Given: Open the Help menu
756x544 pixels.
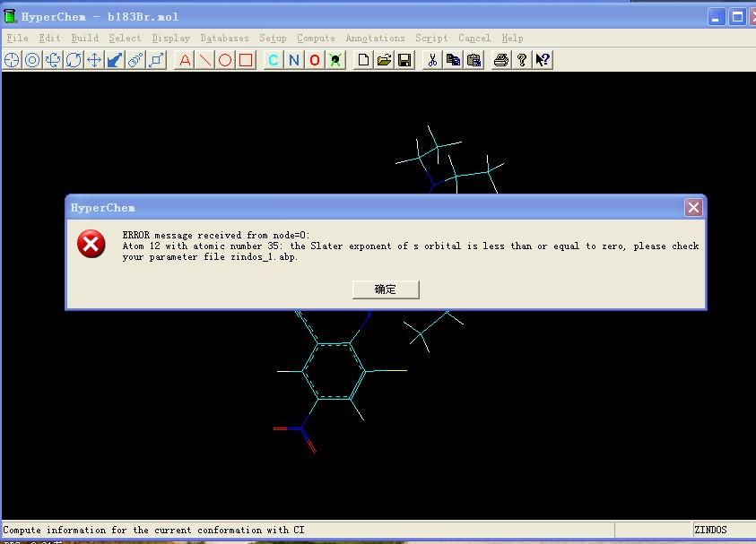Looking at the screenshot, I should 512,38.
